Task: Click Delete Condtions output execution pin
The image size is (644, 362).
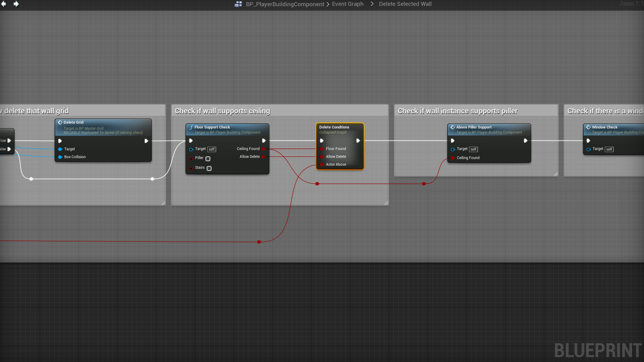Action: click(358, 141)
